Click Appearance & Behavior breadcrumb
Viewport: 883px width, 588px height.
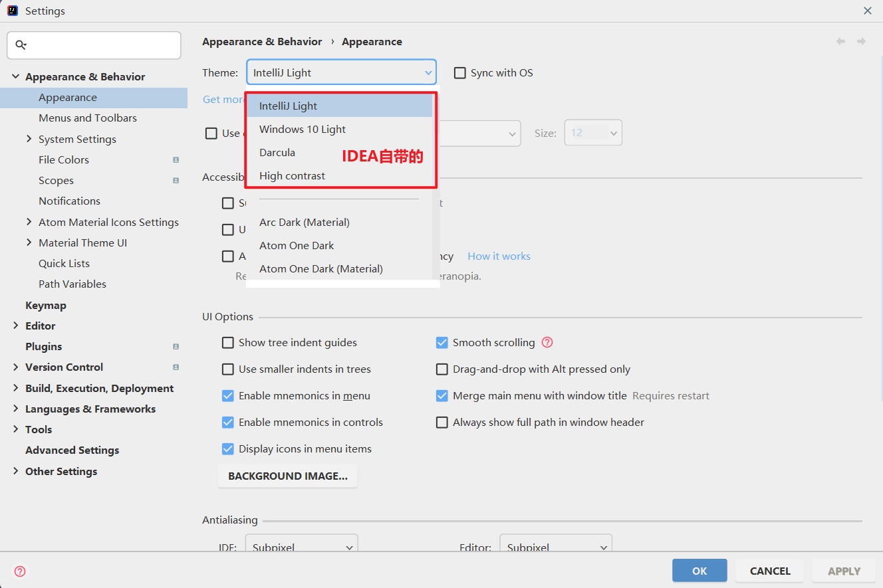262,41
